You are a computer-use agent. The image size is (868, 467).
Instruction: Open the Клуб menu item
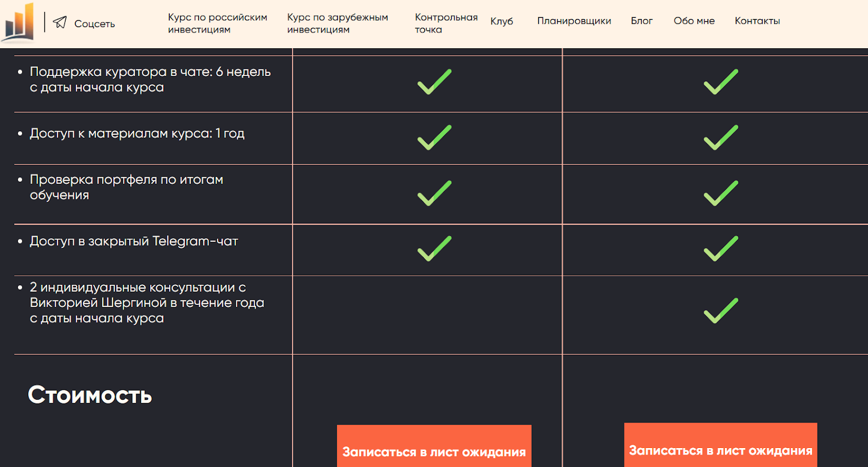[501, 21]
